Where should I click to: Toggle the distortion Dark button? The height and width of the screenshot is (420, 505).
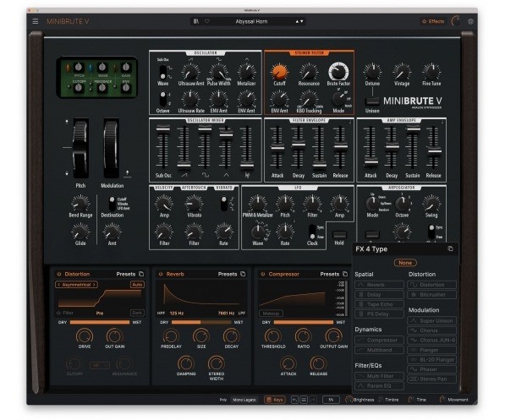click(x=137, y=313)
